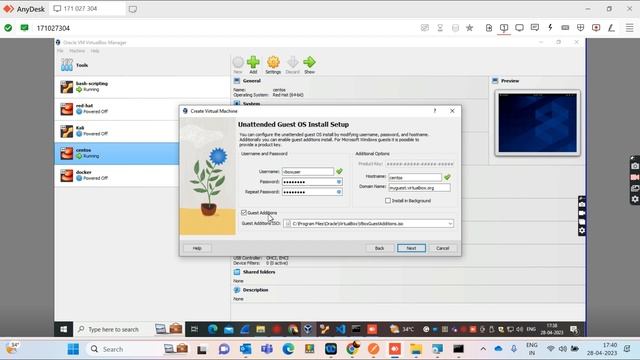Click the Show green arrow toolbar icon
Screen dimensions: 640x360
click(309, 65)
